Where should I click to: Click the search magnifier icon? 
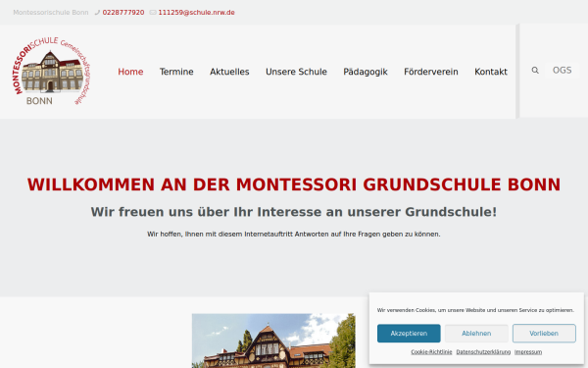535,71
